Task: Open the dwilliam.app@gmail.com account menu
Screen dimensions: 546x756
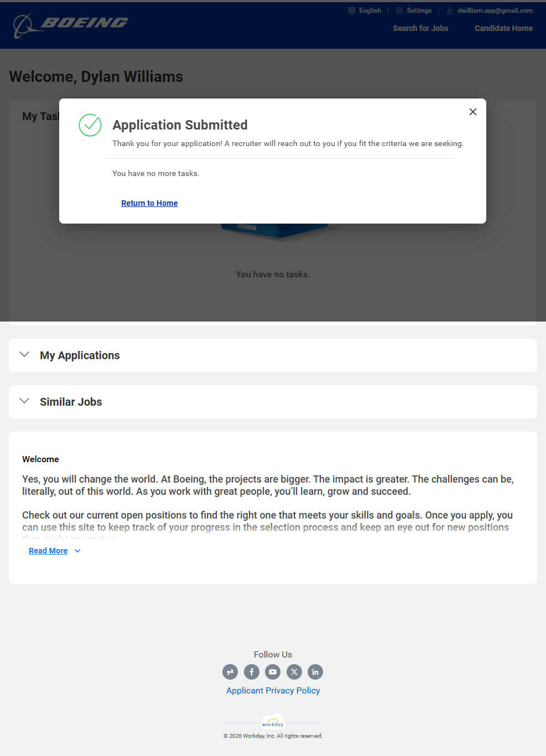Action: [x=495, y=11]
